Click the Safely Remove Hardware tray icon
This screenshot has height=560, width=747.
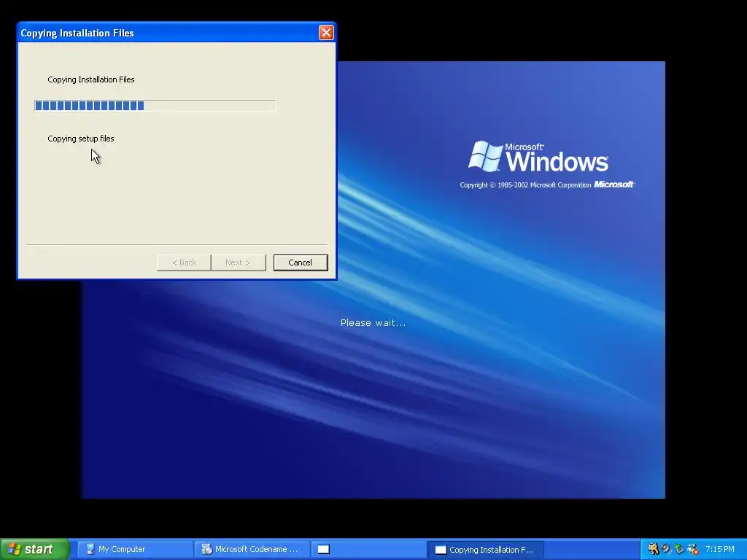point(679,549)
